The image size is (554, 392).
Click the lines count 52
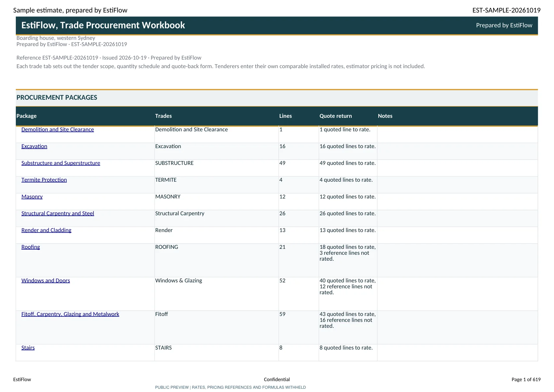[282, 280]
